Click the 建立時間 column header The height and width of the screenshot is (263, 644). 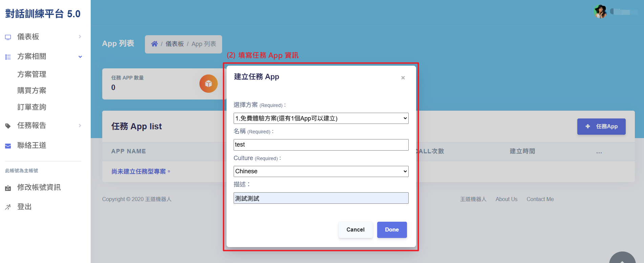[x=522, y=151]
